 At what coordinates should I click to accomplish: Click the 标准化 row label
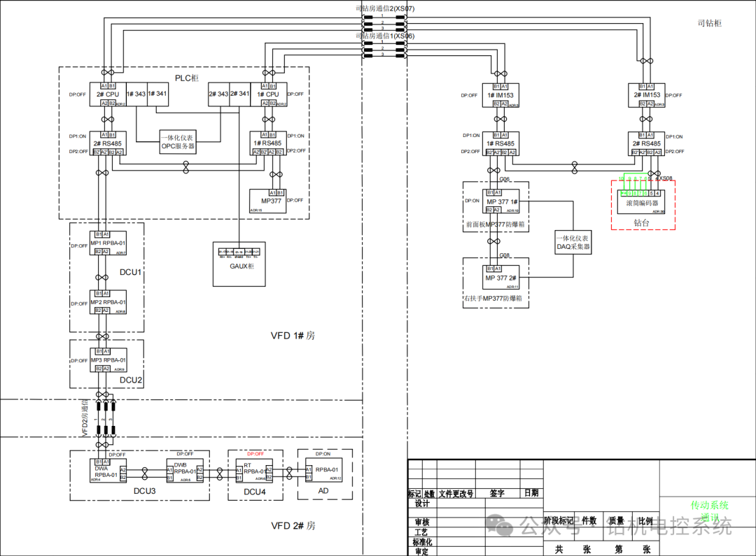click(x=422, y=542)
